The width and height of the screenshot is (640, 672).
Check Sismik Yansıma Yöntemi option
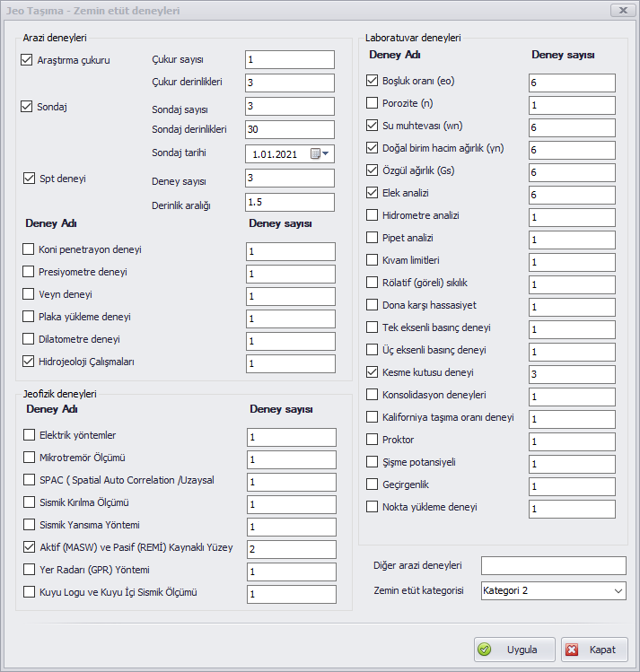[x=29, y=525]
